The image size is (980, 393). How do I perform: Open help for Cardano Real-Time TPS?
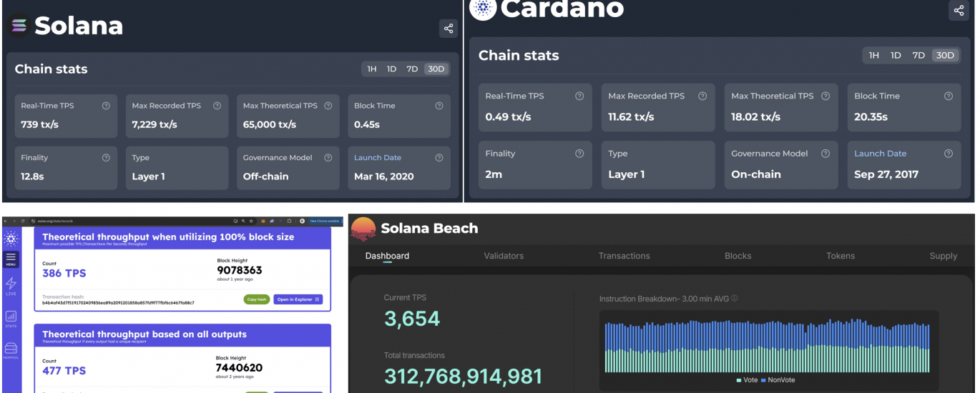(579, 96)
